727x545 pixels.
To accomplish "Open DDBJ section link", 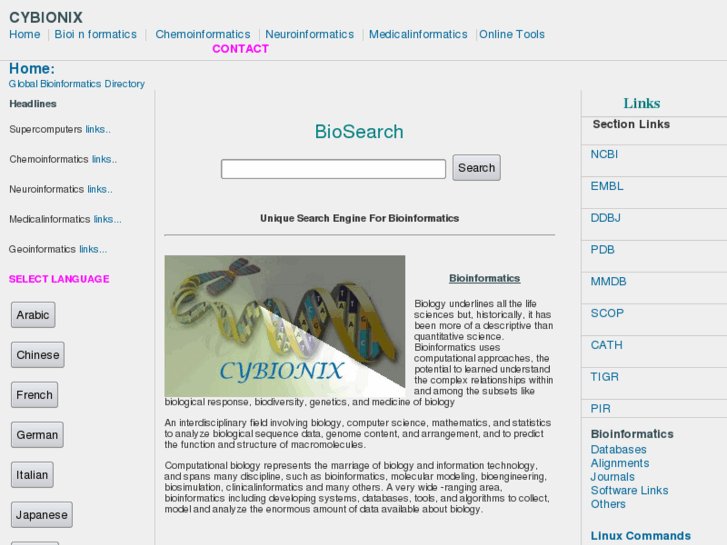I will 605,218.
